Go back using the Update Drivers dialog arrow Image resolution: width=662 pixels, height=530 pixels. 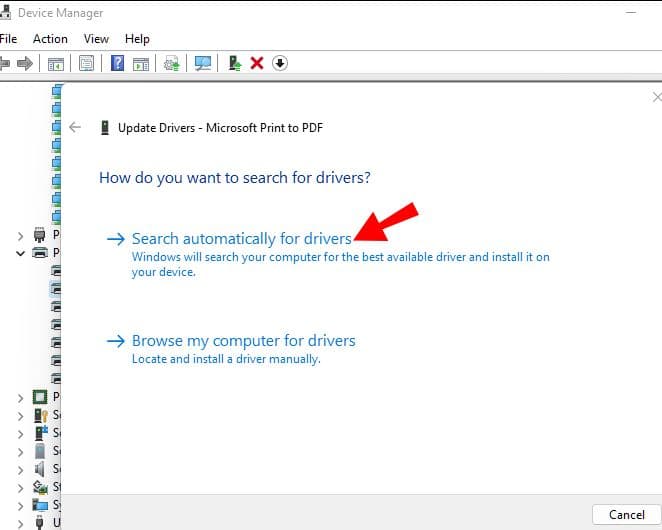75,127
